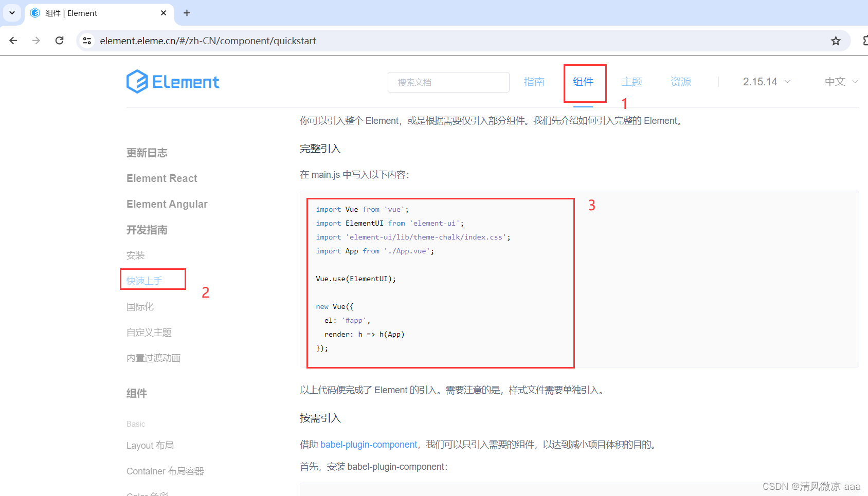Open Layout 布局 in the sidebar
868x496 pixels.
click(x=150, y=446)
